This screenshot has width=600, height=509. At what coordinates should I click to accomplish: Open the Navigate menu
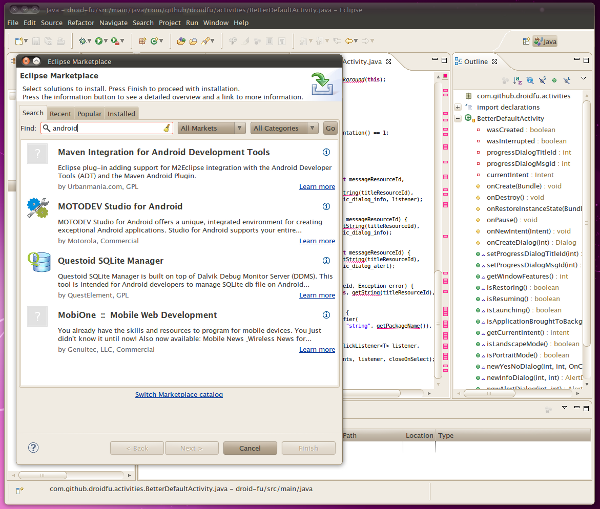point(113,23)
